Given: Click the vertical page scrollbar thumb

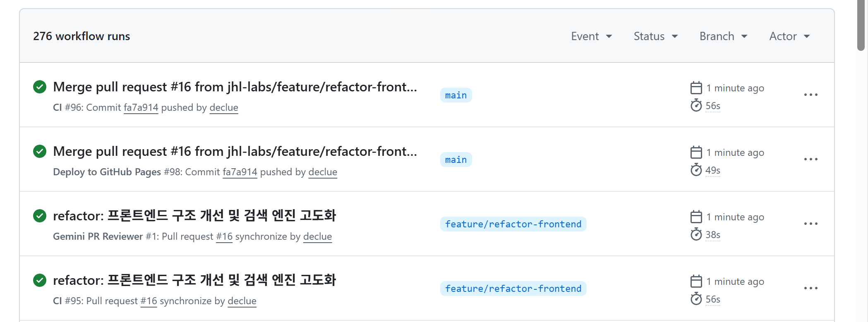Looking at the screenshot, I should click(861, 25).
